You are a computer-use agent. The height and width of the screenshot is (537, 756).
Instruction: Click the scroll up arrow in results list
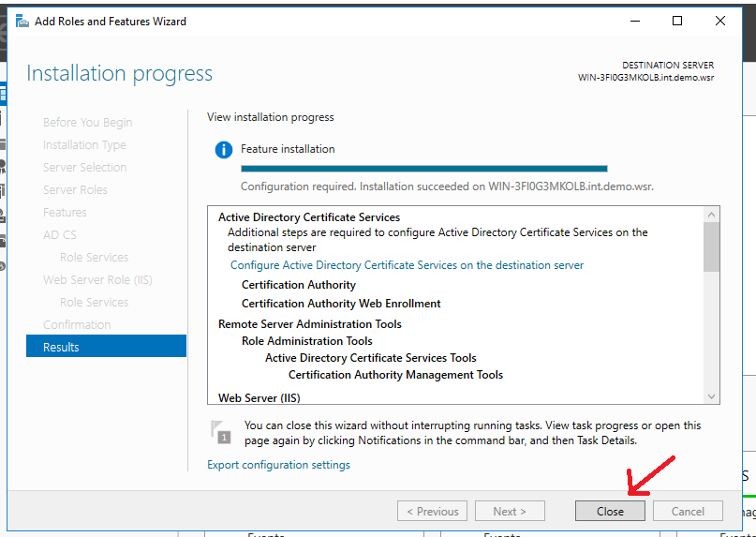tap(712, 215)
